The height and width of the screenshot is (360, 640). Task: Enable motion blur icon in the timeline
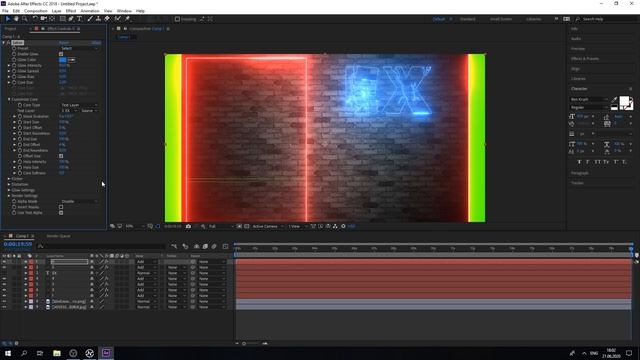(214, 246)
